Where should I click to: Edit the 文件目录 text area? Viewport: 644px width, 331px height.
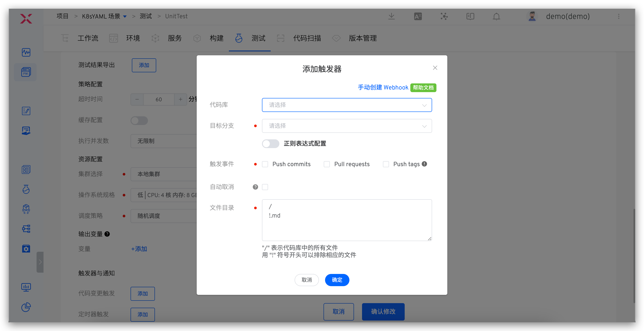point(347,220)
